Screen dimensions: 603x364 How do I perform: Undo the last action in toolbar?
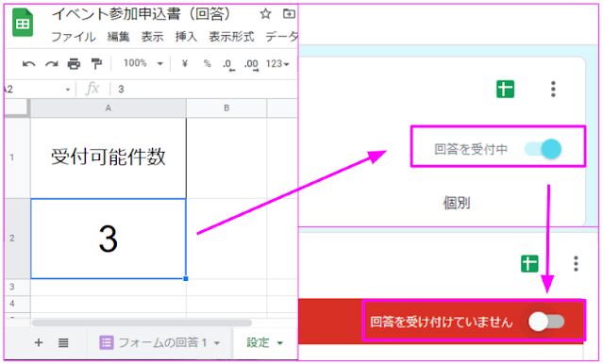click(x=29, y=64)
